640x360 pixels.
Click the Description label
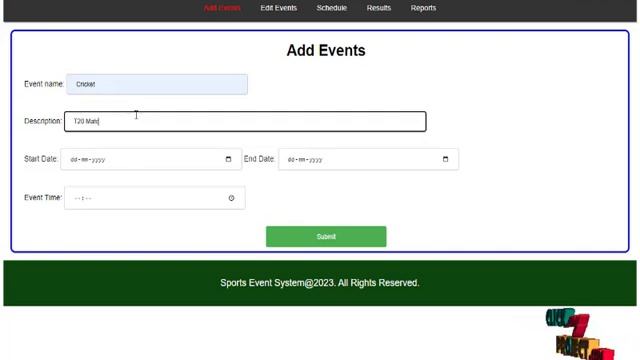[x=43, y=121]
